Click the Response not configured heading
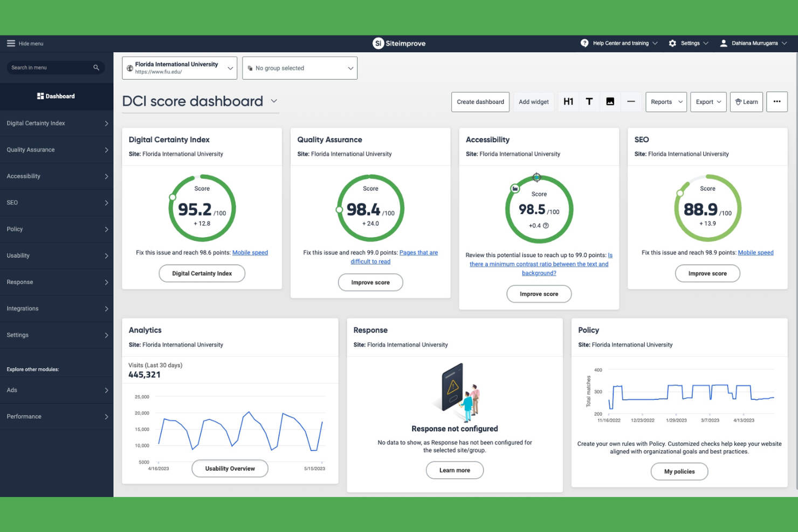The image size is (798, 532). pos(455,429)
